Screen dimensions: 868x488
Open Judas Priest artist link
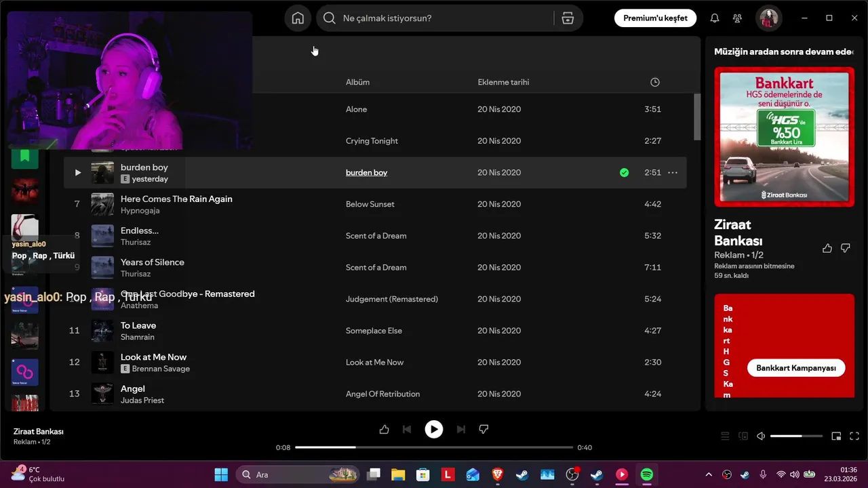coord(142,401)
